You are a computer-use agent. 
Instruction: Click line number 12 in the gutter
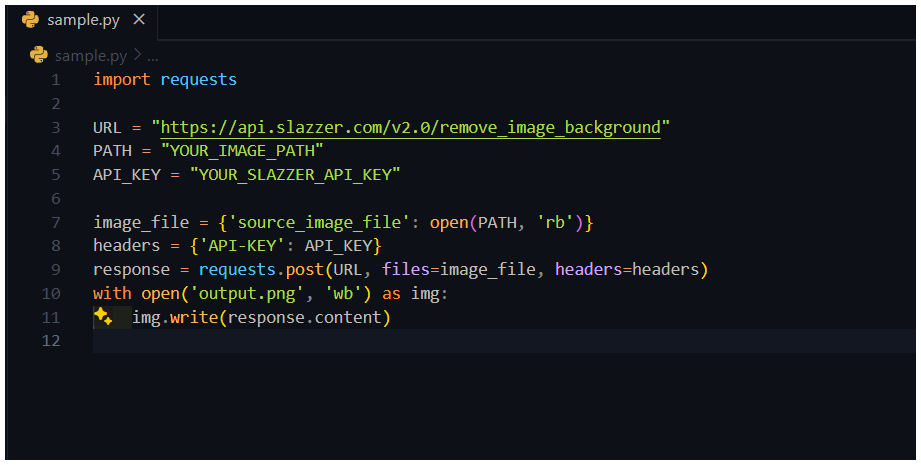[x=51, y=341]
